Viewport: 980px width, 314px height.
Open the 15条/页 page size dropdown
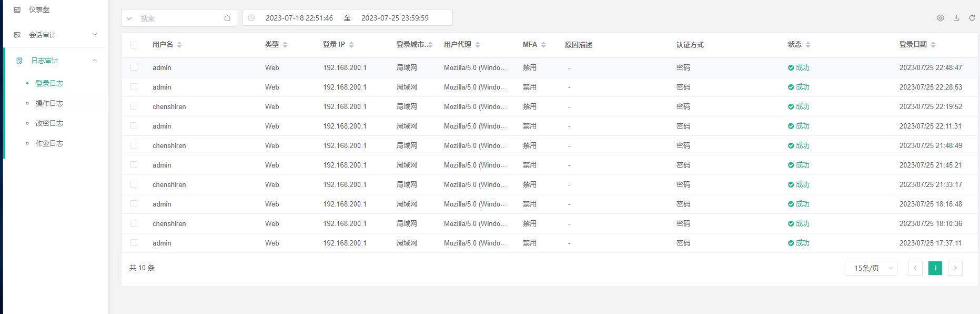[x=871, y=268]
